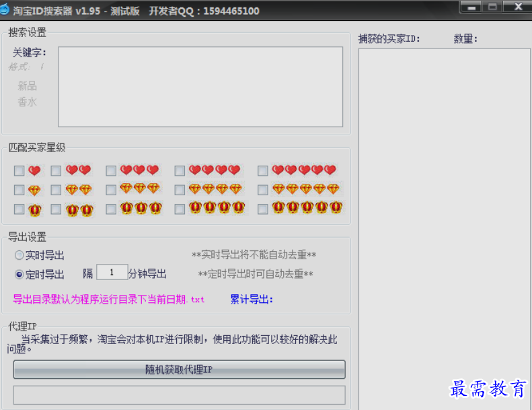Click the export interval minutes field
This screenshot has width=532, height=410.
coord(112,272)
